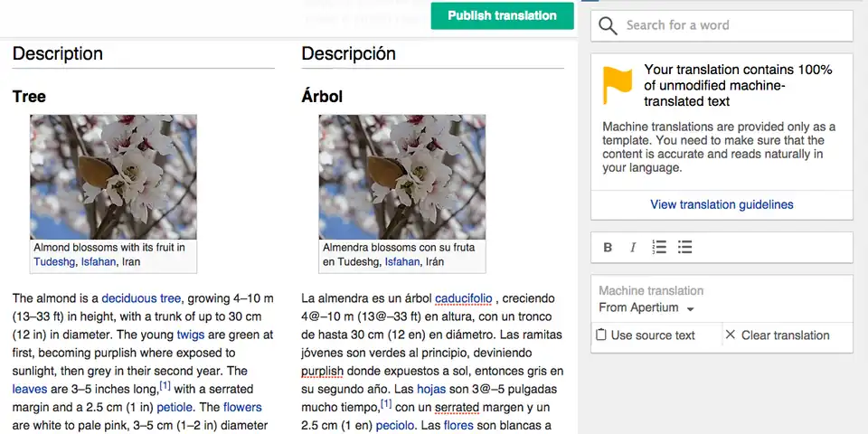Open View translation guidelines

point(722,204)
